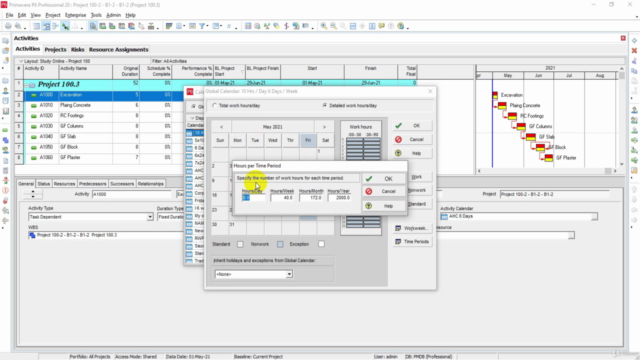Collapse the Layout: Study Online header chevron

21,61
